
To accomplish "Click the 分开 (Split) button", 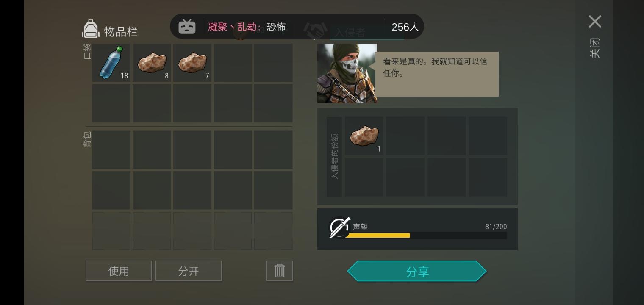I will [x=189, y=271].
